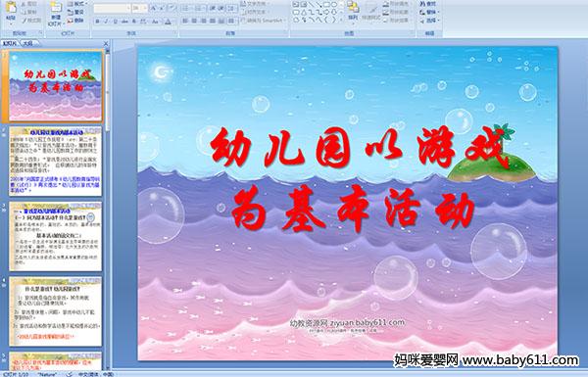This screenshot has height=377, width=588.
Task: Open the Clipboard group dialog launcher
Action: point(40,33)
